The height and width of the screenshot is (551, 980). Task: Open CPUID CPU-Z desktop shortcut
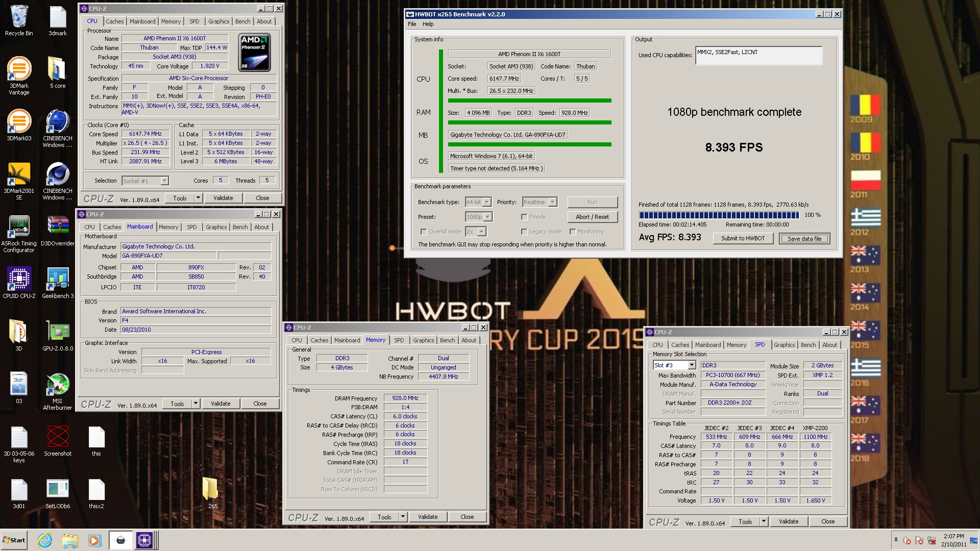coord(19,283)
